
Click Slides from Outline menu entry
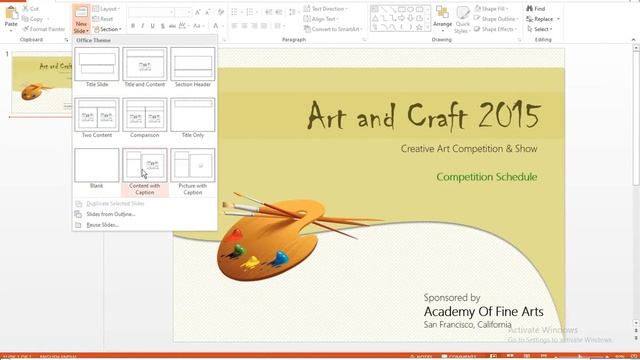click(111, 214)
